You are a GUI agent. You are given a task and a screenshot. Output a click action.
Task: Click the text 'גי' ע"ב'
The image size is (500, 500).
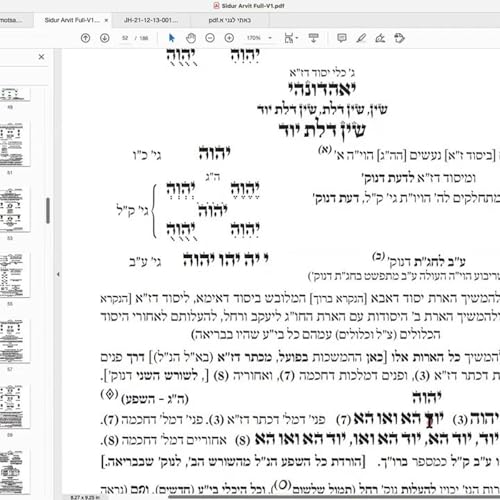(x=145, y=262)
